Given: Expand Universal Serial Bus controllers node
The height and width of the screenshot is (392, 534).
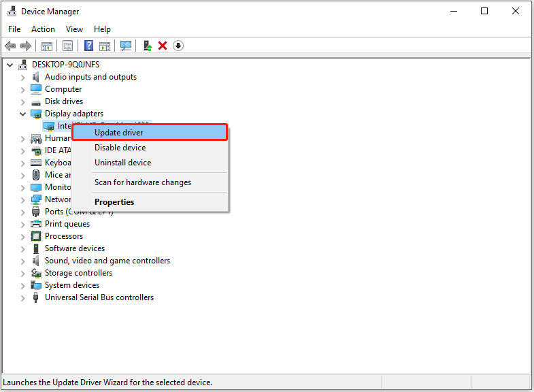Looking at the screenshot, I should 23,297.
